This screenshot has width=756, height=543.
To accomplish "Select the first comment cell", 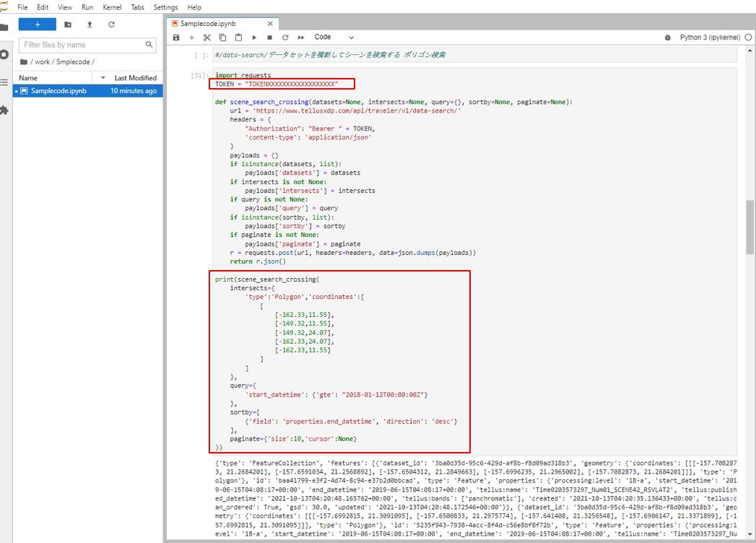I will point(475,55).
